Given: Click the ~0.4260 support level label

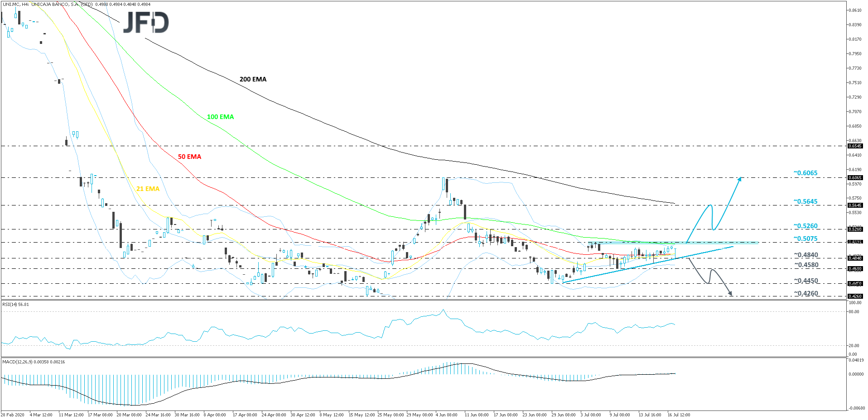Looking at the screenshot, I should [806, 293].
